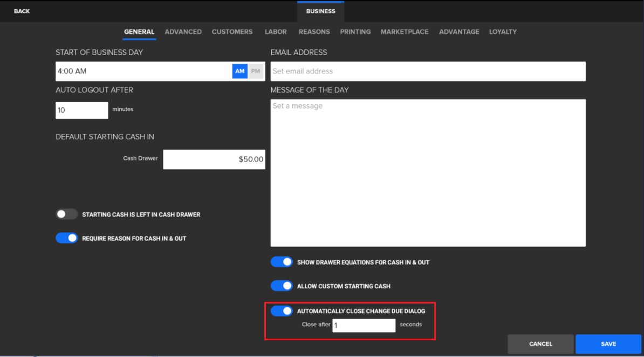Switch to the Printing tab
644x357 pixels.
355,32
